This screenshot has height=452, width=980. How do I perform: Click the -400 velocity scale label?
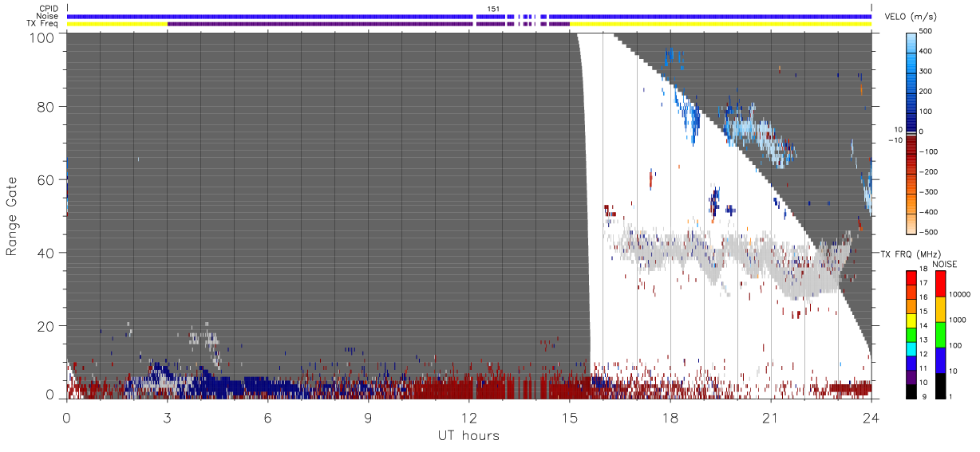click(928, 211)
